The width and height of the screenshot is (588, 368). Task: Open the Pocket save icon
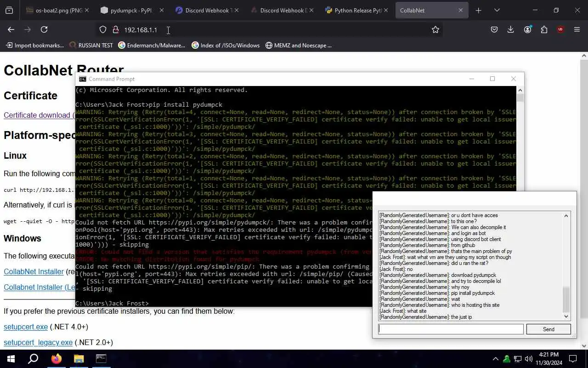tap(494, 29)
